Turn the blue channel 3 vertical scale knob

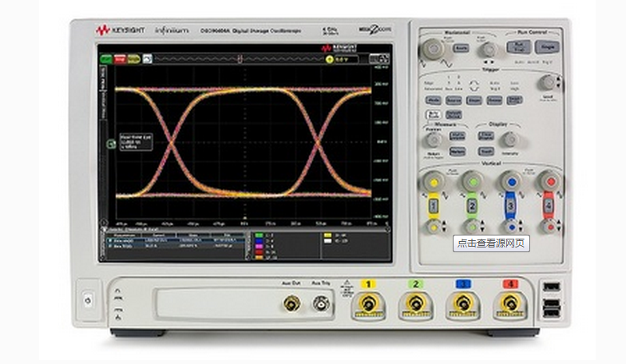(x=511, y=182)
